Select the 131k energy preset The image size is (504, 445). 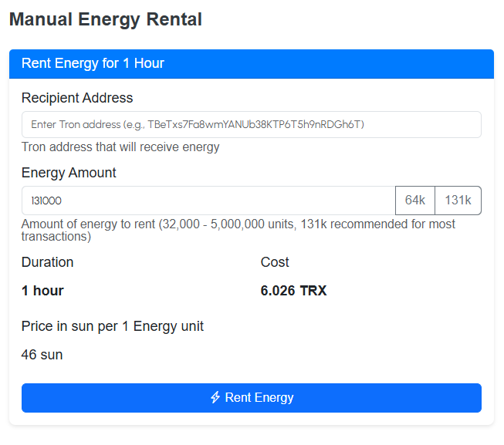458,201
